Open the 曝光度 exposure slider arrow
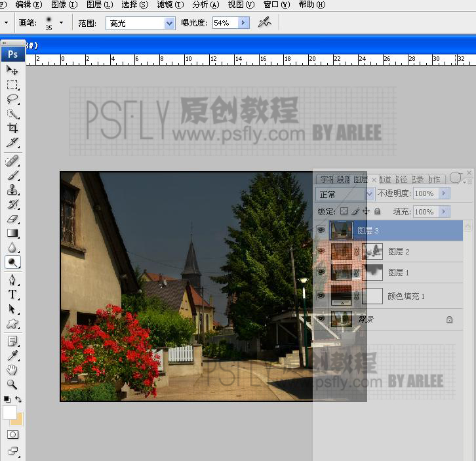476x461 pixels. click(243, 22)
